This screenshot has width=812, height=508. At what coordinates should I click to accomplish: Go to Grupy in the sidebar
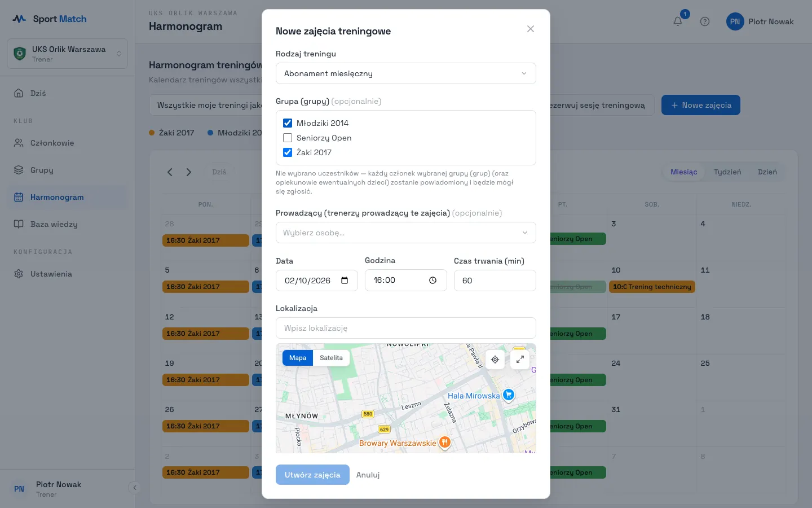[x=68, y=170]
